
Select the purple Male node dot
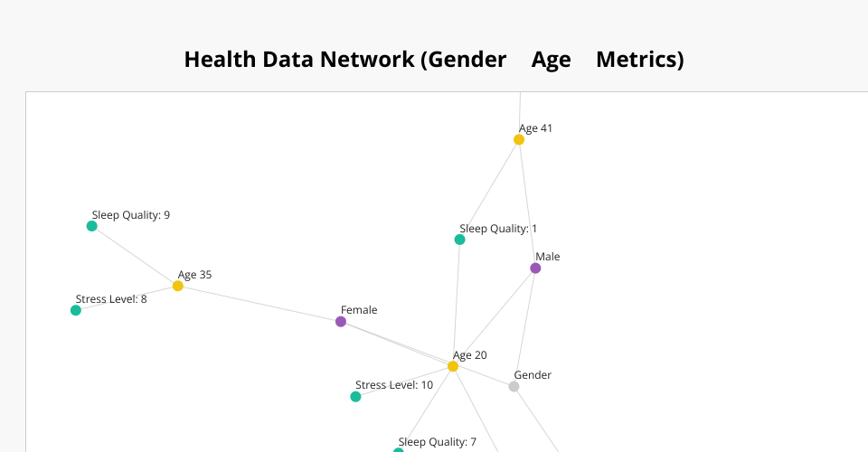535,268
